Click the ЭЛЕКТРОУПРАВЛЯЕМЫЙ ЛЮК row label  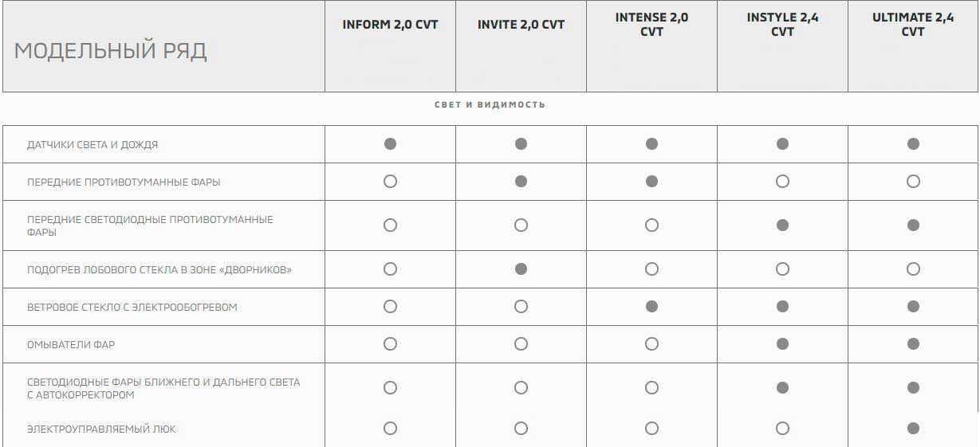point(101,429)
